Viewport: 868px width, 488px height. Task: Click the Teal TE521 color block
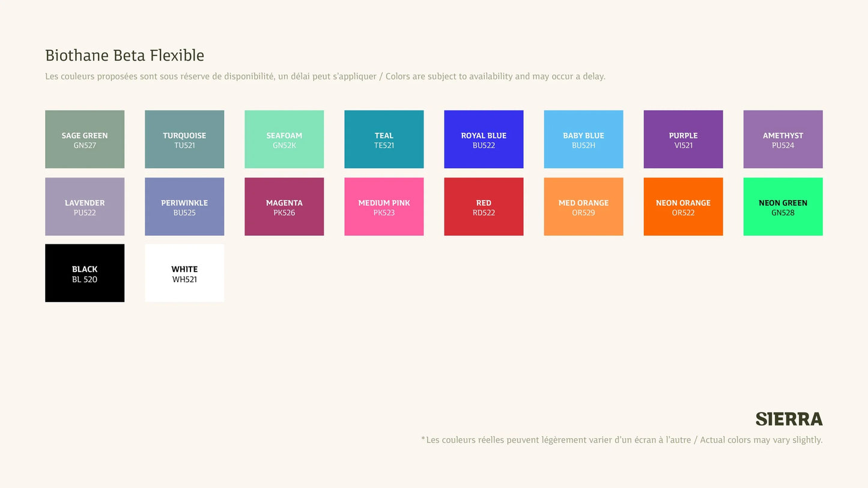(x=384, y=139)
